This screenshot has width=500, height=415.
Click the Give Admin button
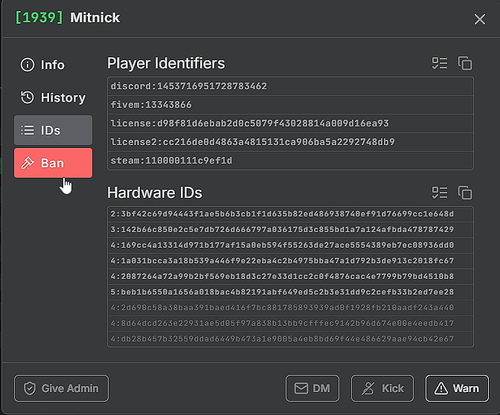(61, 388)
